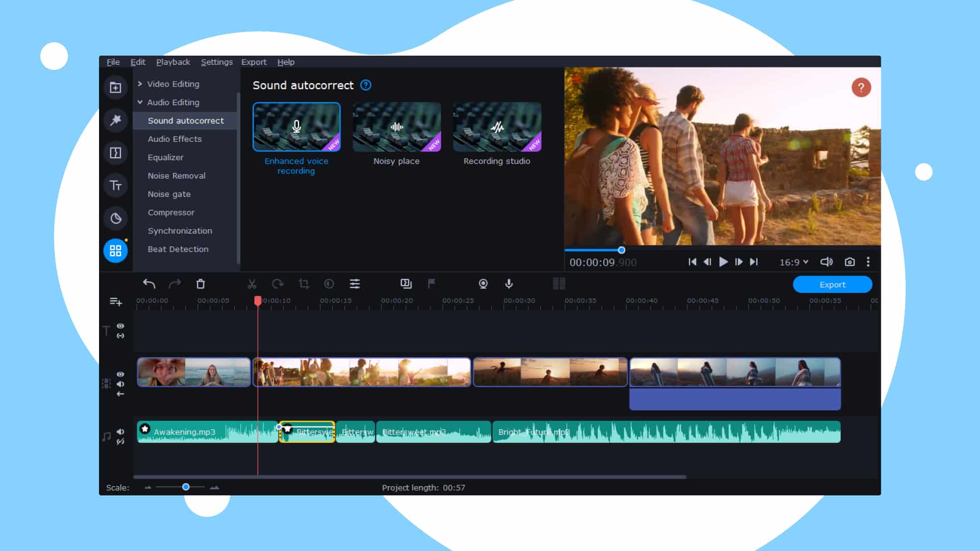Screen dimensions: 980x551
Task: Open the 16:9 aspect ratio dropdown
Action: (x=793, y=262)
